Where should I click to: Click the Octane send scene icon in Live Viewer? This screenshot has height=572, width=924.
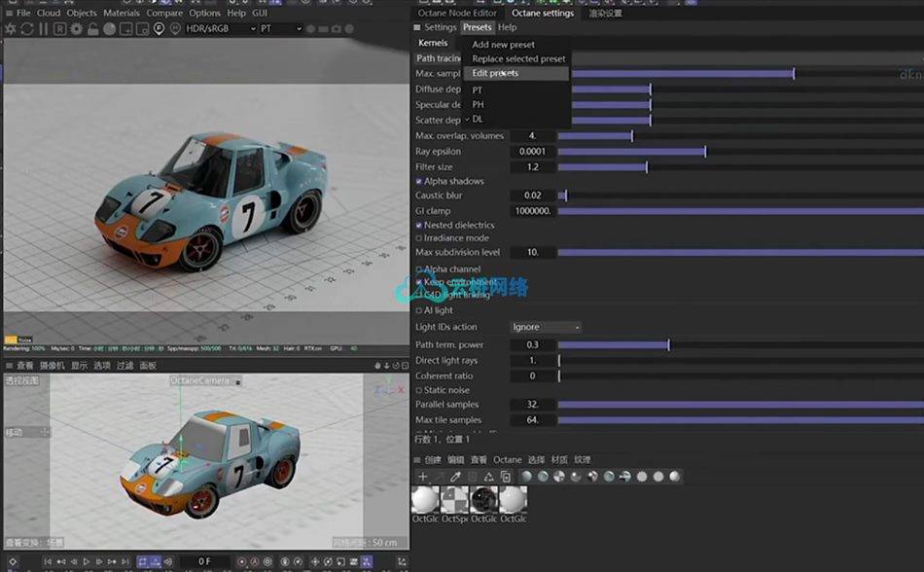10,28
